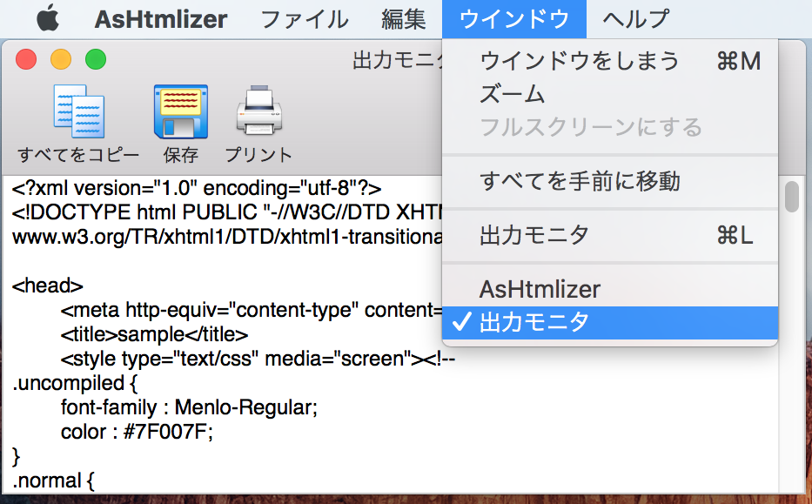
Task: Click the sample title line in output text
Action: click(155, 334)
